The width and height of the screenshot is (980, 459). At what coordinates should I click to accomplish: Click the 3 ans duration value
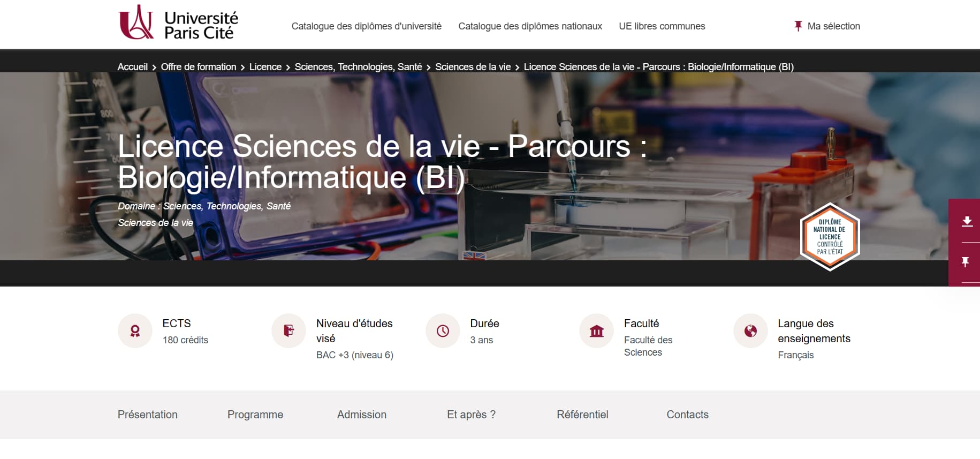(x=482, y=340)
